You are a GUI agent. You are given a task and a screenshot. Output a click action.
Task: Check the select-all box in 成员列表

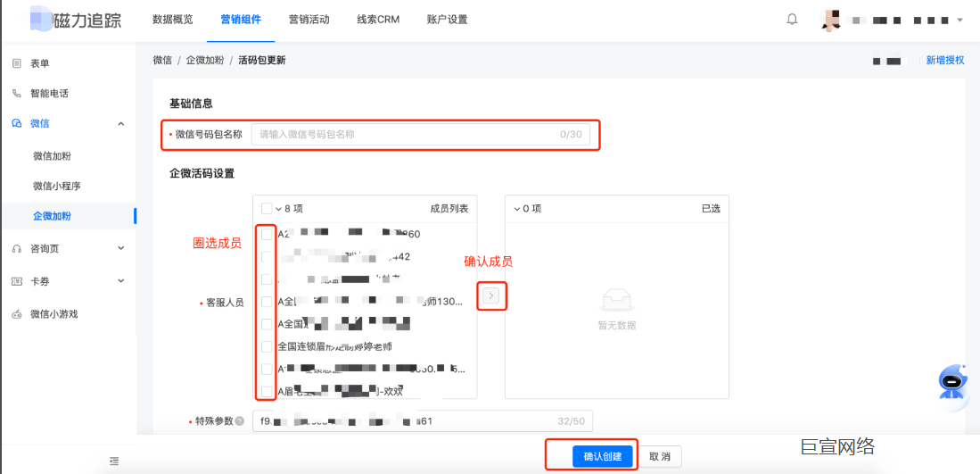pyautogui.click(x=267, y=208)
